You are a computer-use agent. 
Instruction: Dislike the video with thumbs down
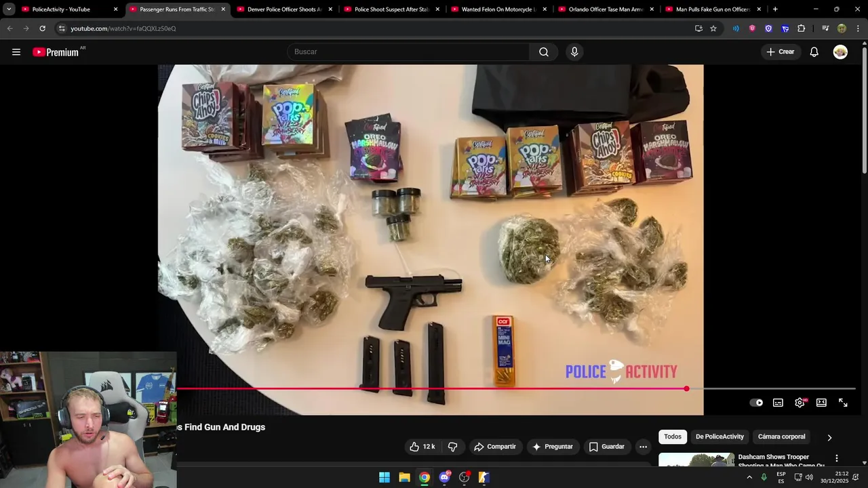453,447
